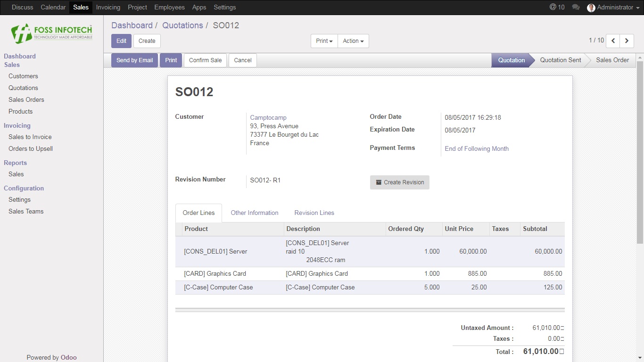
Task: Open the Calendar menu
Action: pyautogui.click(x=53, y=7)
